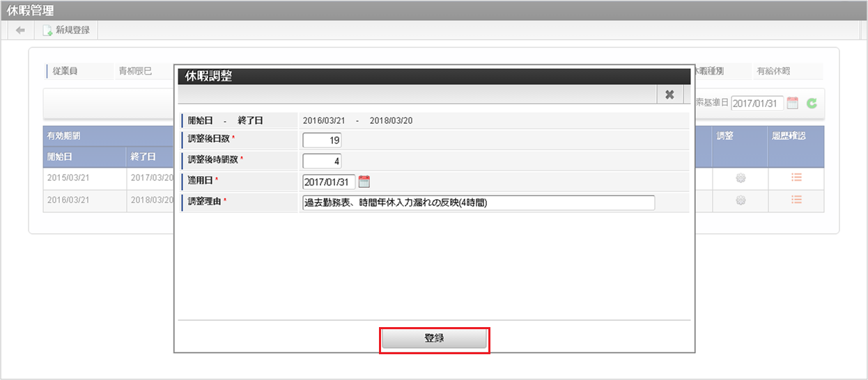Click the 検索基準日 date field
This screenshot has height=380, width=868.
point(757,103)
